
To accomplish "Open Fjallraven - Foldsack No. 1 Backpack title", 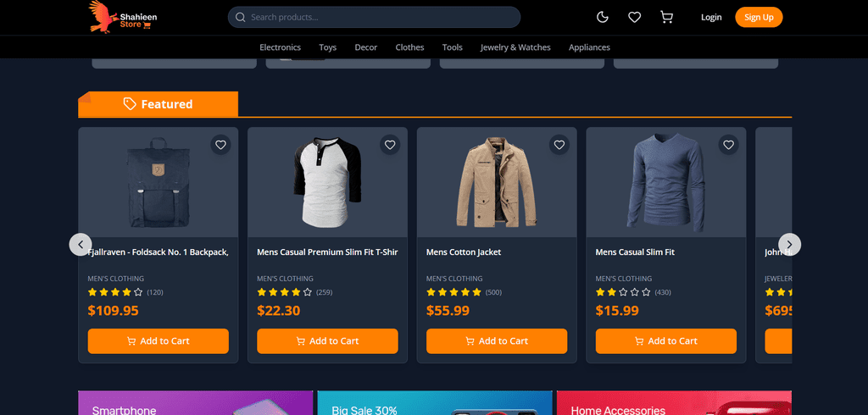I will [159, 252].
